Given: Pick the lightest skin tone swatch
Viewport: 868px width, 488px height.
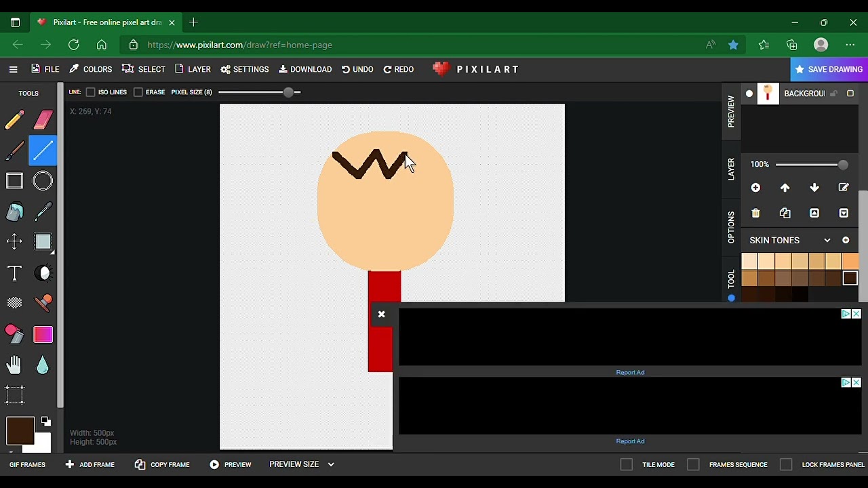Looking at the screenshot, I should tap(749, 262).
